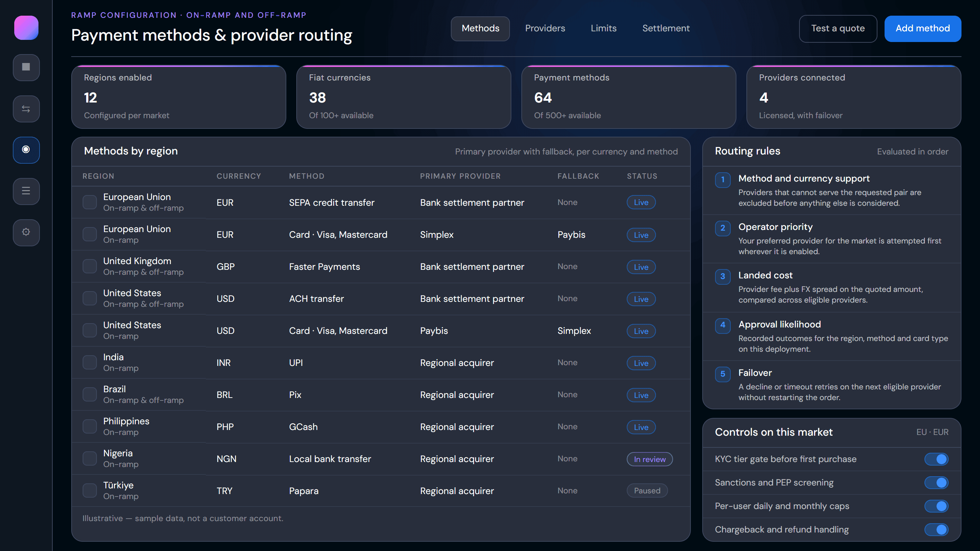
Task: Check the Brazil Pix row checkbox
Action: click(90, 394)
